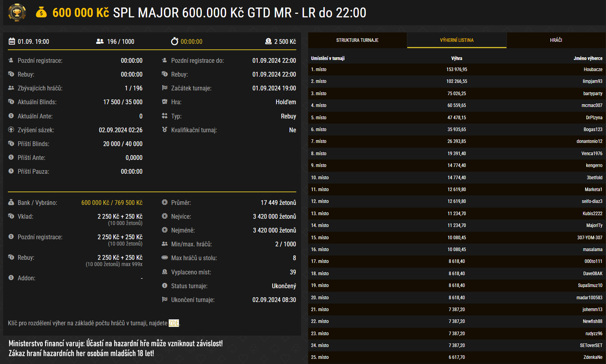The width and height of the screenshot is (606, 364).
Task: Click the Ukončený status value
Action: tap(284, 286)
